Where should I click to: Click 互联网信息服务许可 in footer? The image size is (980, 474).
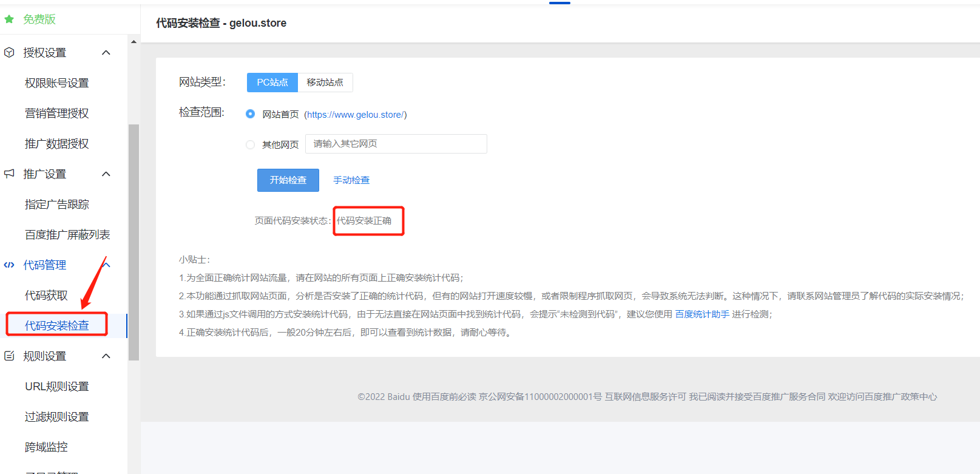tap(645, 397)
